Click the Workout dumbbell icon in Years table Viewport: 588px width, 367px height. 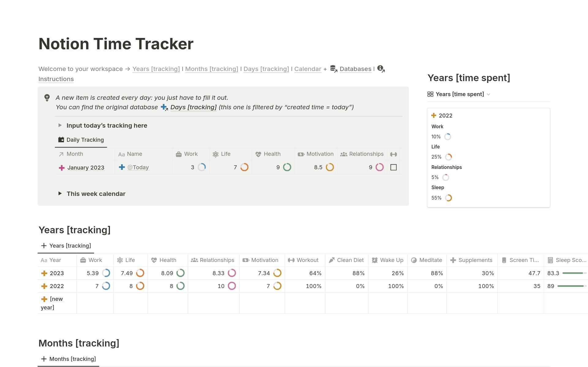(x=291, y=260)
